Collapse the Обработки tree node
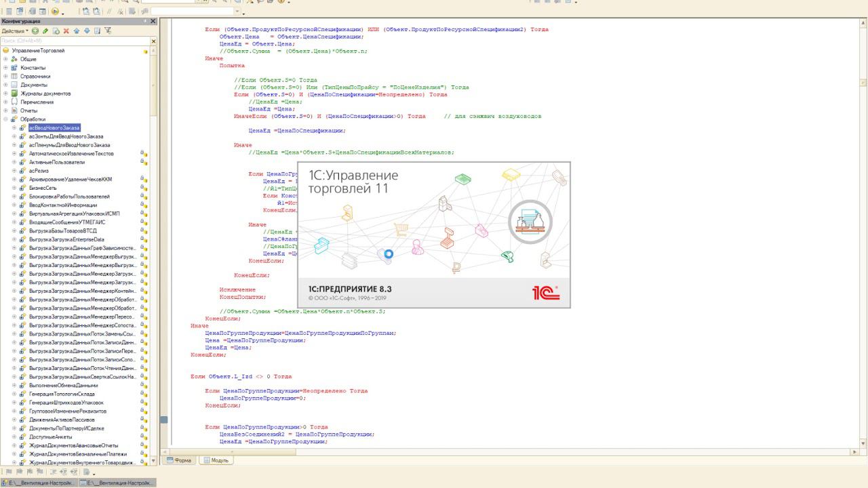The image size is (868, 488). coord(5,119)
